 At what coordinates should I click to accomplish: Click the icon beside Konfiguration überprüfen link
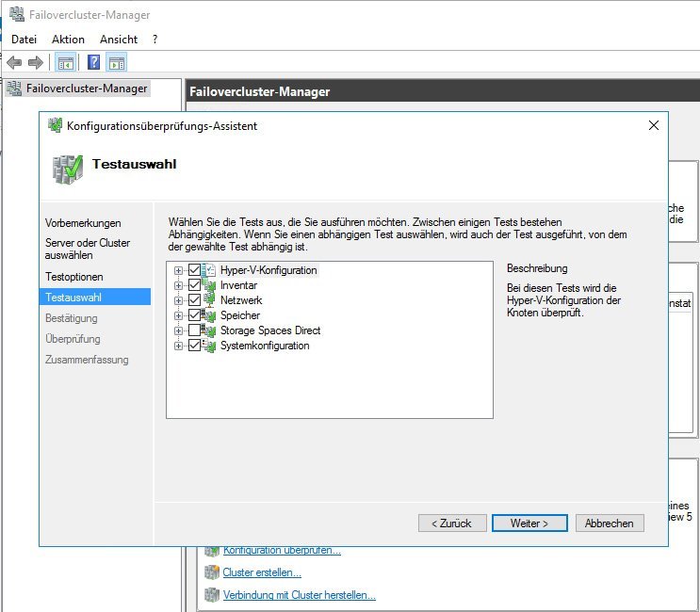pos(212,552)
